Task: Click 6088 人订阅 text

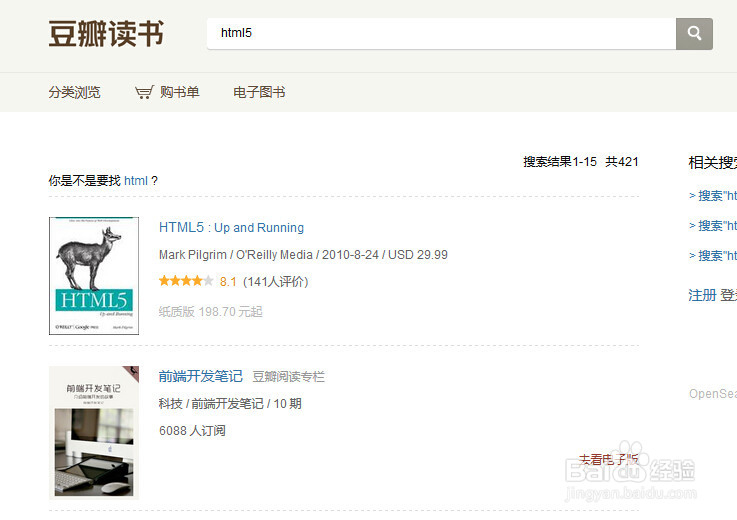Action: 192,431
